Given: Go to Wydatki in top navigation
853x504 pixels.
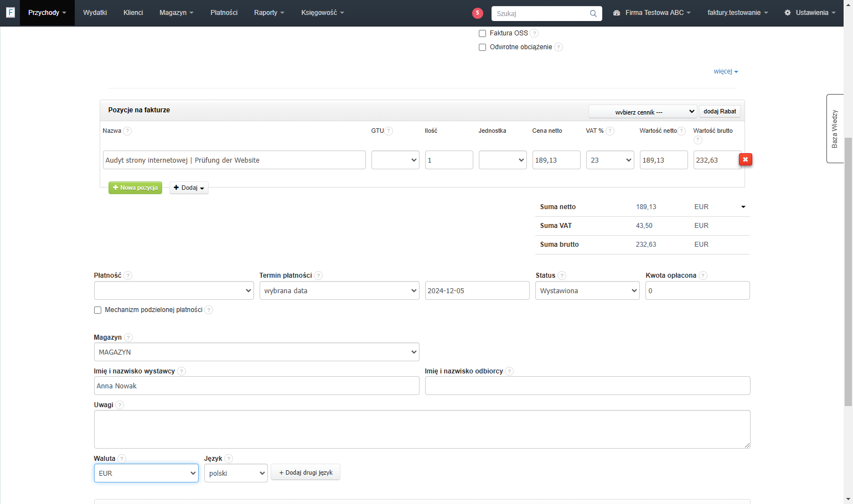Looking at the screenshot, I should [x=95, y=13].
